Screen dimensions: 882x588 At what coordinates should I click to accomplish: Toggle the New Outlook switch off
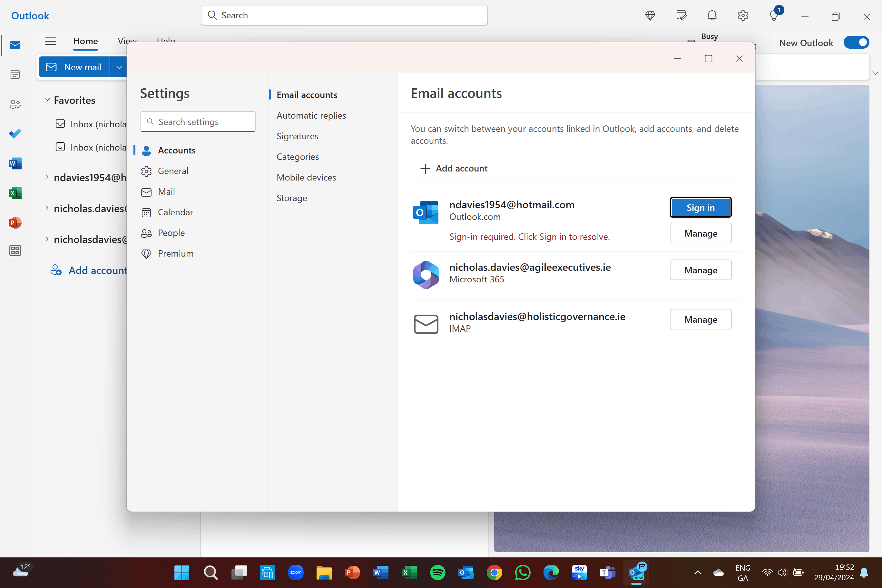tap(856, 42)
